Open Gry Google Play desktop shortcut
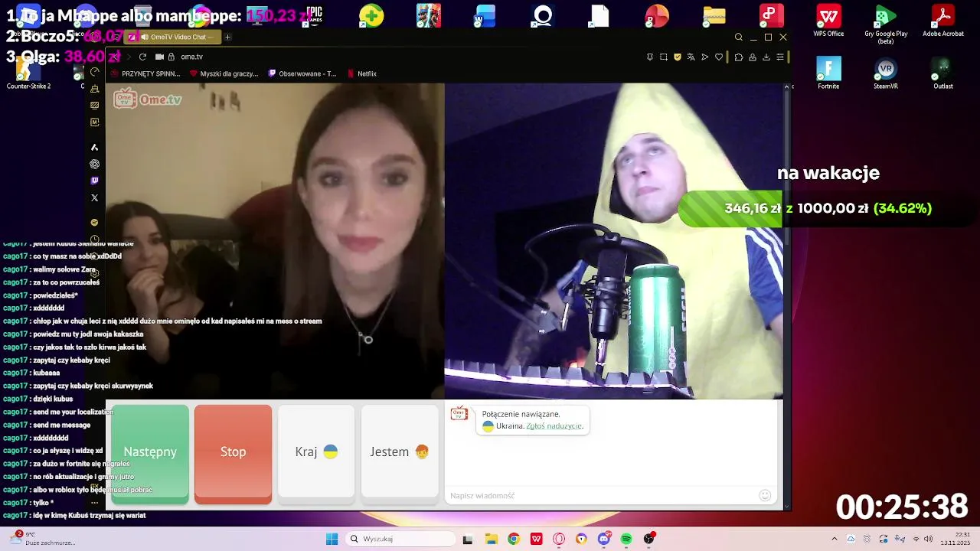 [x=886, y=24]
